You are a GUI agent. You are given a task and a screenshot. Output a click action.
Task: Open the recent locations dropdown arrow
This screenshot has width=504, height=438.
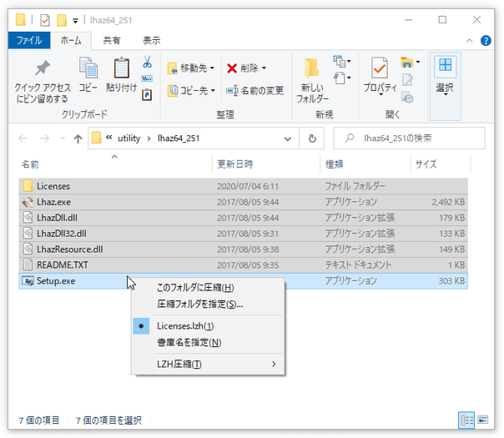63,138
